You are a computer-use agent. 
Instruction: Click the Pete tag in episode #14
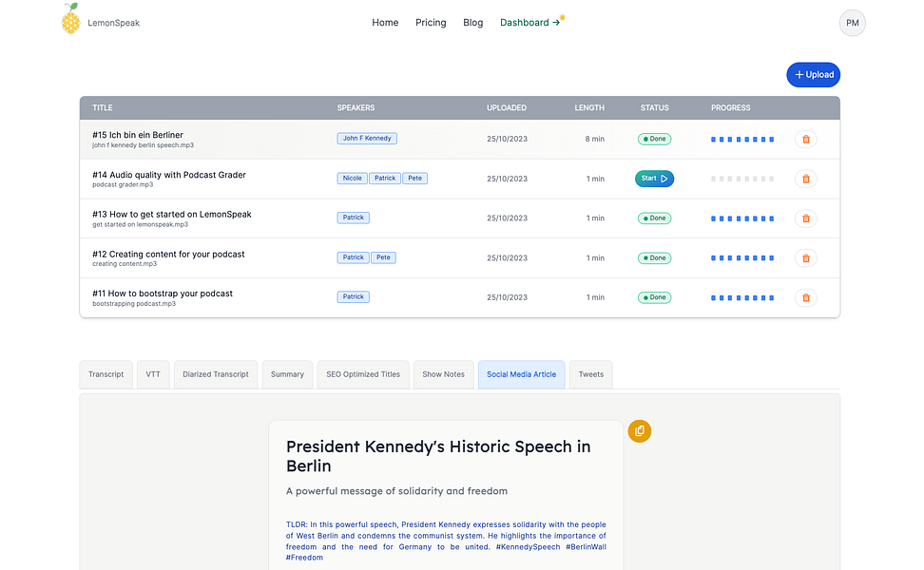(414, 178)
